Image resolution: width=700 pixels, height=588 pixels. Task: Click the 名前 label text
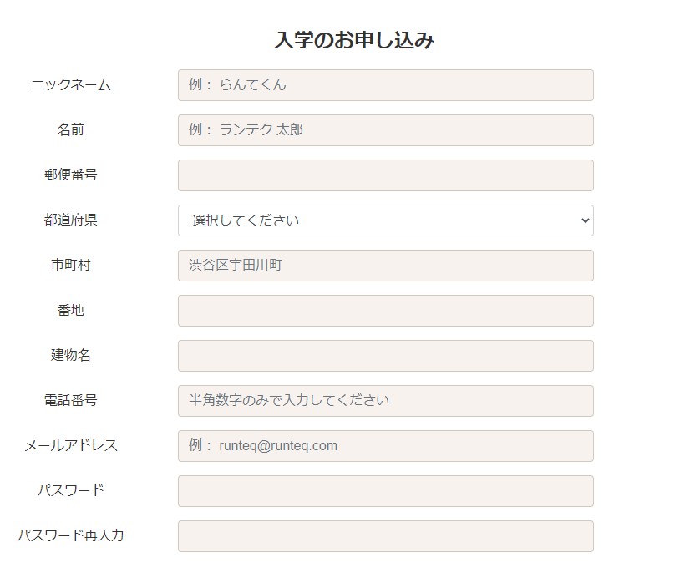(70, 130)
